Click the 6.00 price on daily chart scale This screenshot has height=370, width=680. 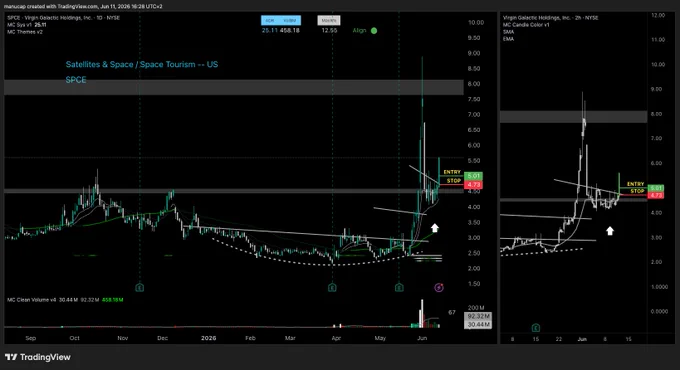coord(474,145)
